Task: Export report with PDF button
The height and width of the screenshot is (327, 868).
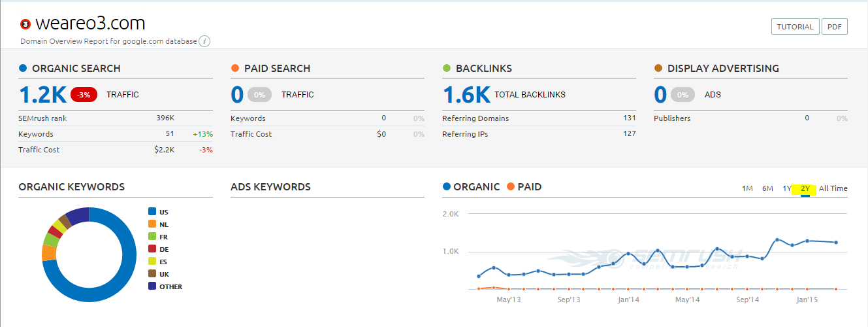Action: point(834,27)
